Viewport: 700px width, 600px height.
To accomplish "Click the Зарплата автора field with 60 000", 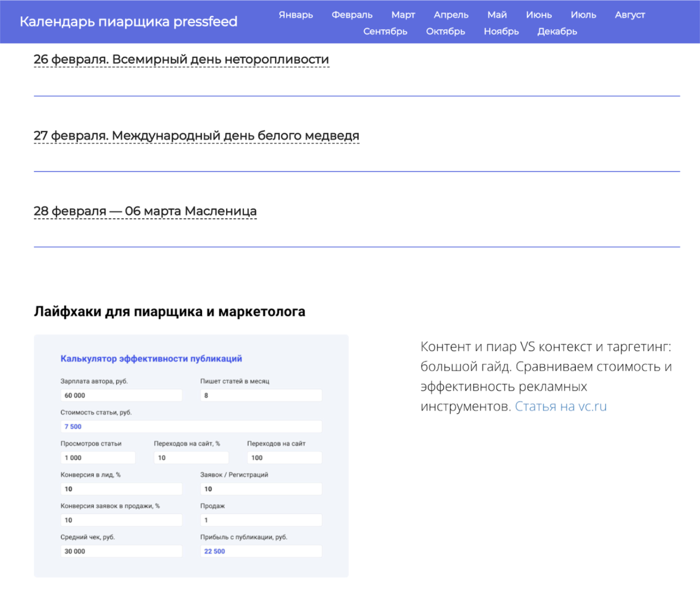I will (x=121, y=396).
